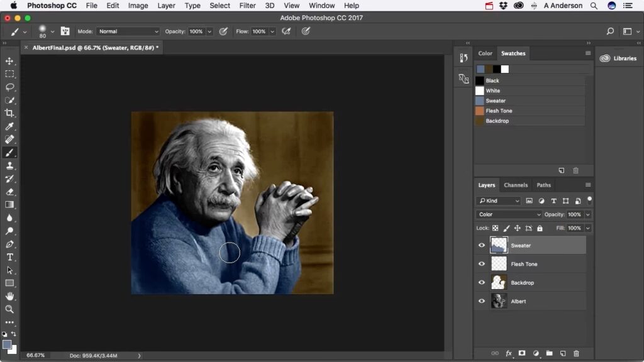Screen dimensions: 644x362
Task: Toggle visibility of the Backdrop layer
Action: (x=482, y=283)
